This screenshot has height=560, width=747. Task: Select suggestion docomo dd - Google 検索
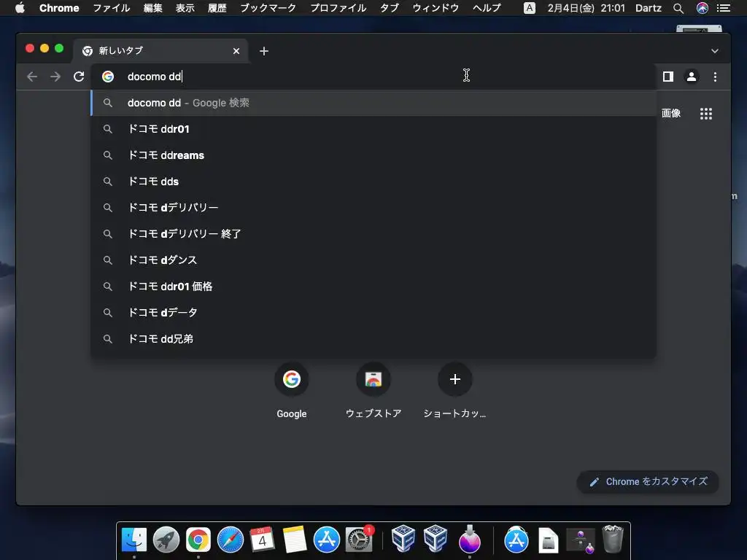[x=373, y=103]
